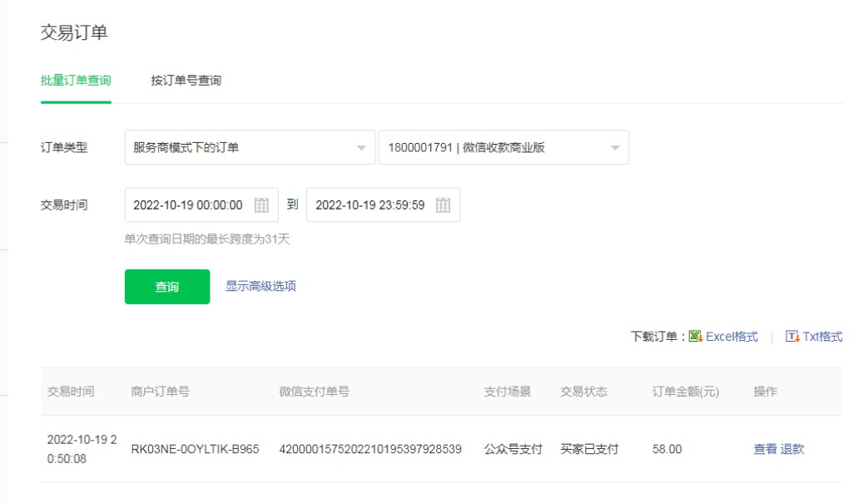Download orders using the Txt格式 link
Viewport: 868px width, 503px height.
[x=822, y=337]
